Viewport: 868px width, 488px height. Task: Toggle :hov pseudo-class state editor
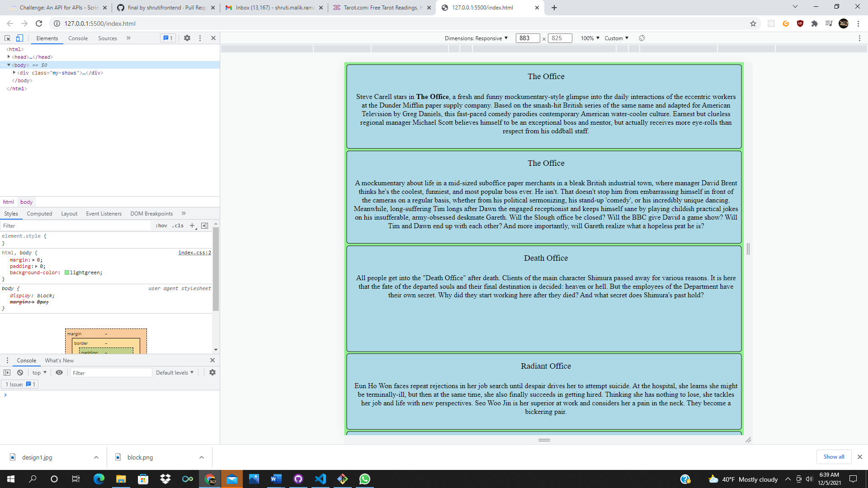point(161,225)
